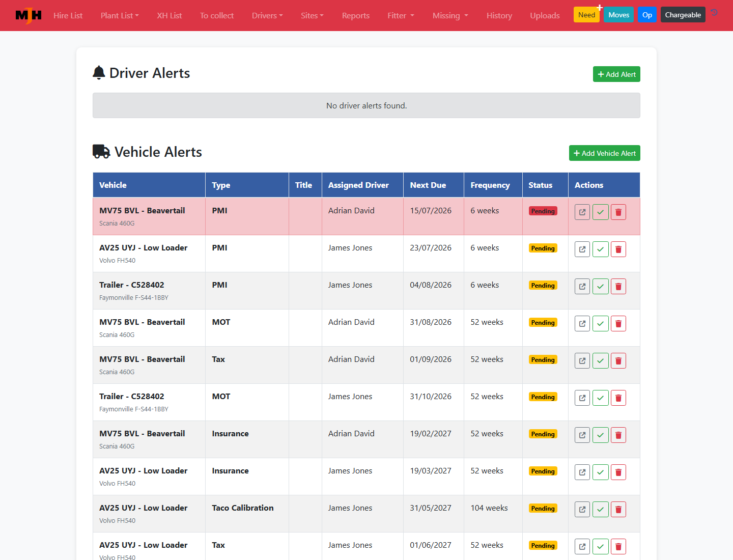Open the AV25 UYJ Low Loader PMI alert link icon

582,249
